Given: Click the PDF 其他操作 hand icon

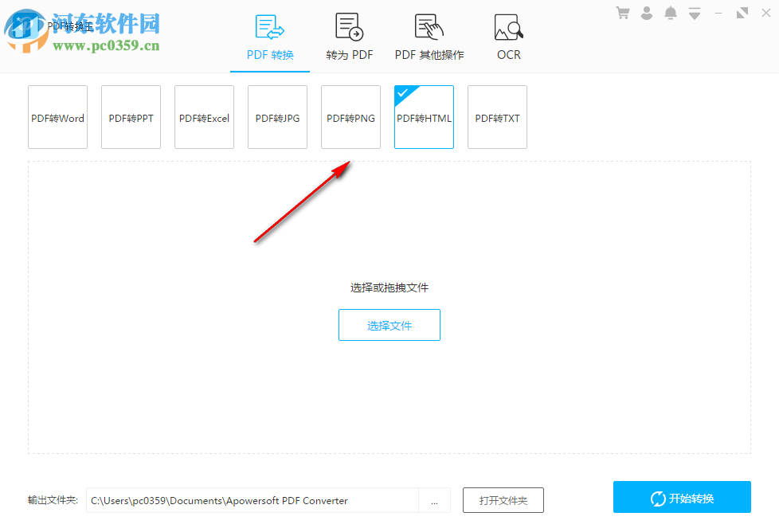Looking at the screenshot, I should point(428,25).
